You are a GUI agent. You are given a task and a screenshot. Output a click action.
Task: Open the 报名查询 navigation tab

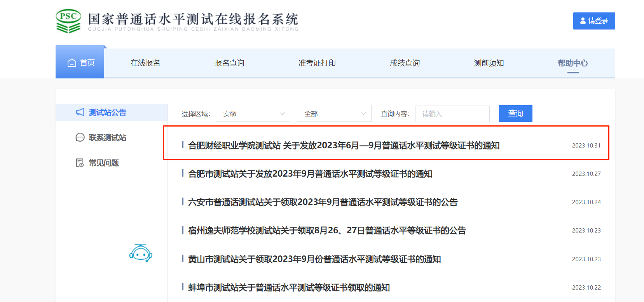[x=229, y=63]
